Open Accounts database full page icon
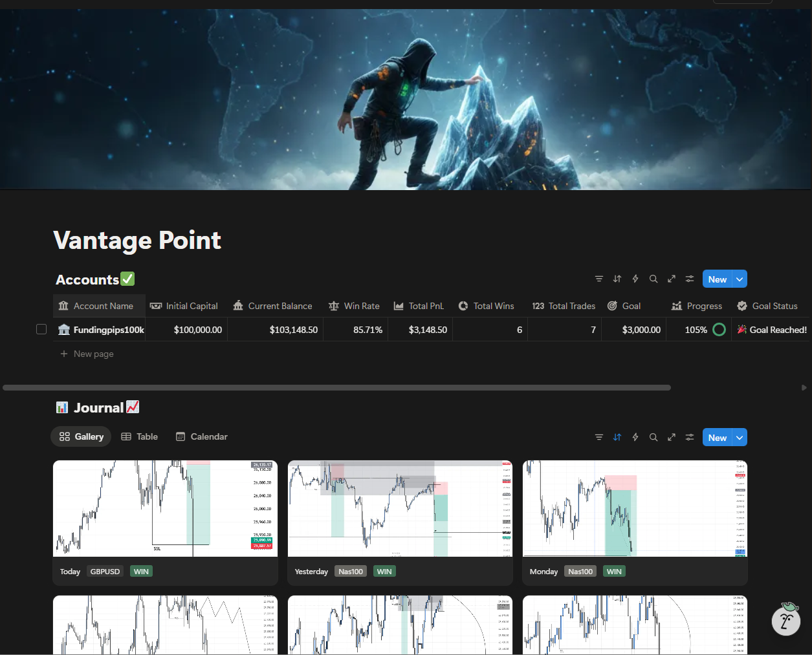This screenshot has width=812, height=655. (x=672, y=279)
